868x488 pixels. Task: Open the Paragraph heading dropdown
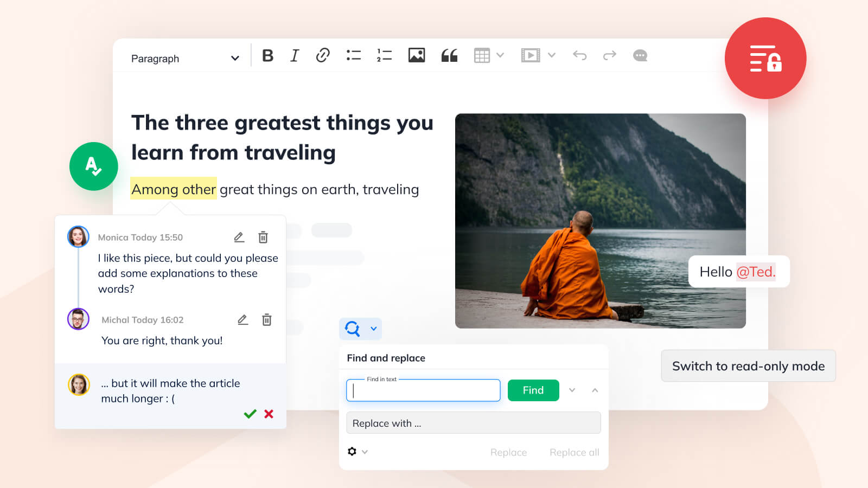pyautogui.click(x=185, y=58)
